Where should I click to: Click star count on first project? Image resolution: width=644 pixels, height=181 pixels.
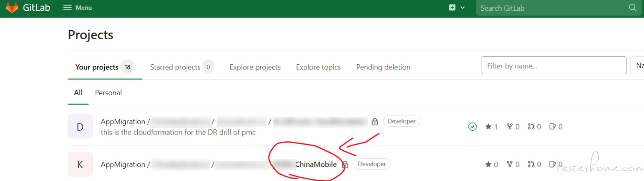(x=492, y=127)
